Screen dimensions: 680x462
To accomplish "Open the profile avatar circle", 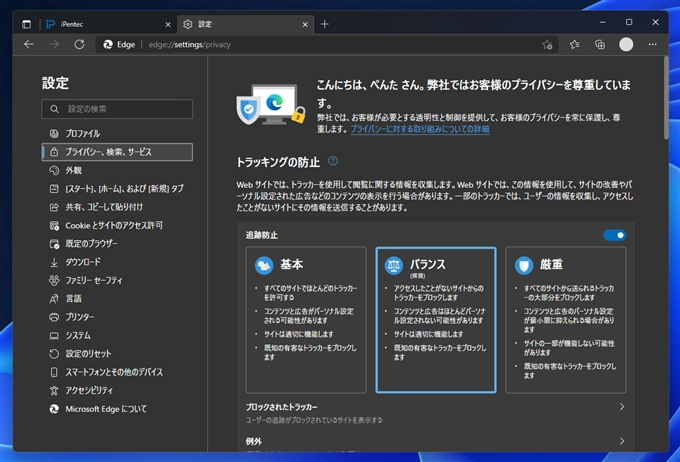I will point(626,44).
